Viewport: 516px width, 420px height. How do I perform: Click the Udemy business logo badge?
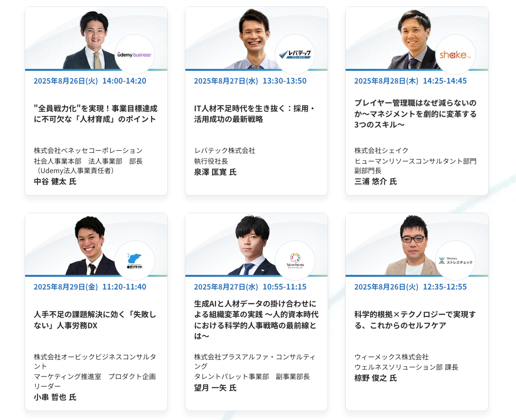(x=135, y=55)
